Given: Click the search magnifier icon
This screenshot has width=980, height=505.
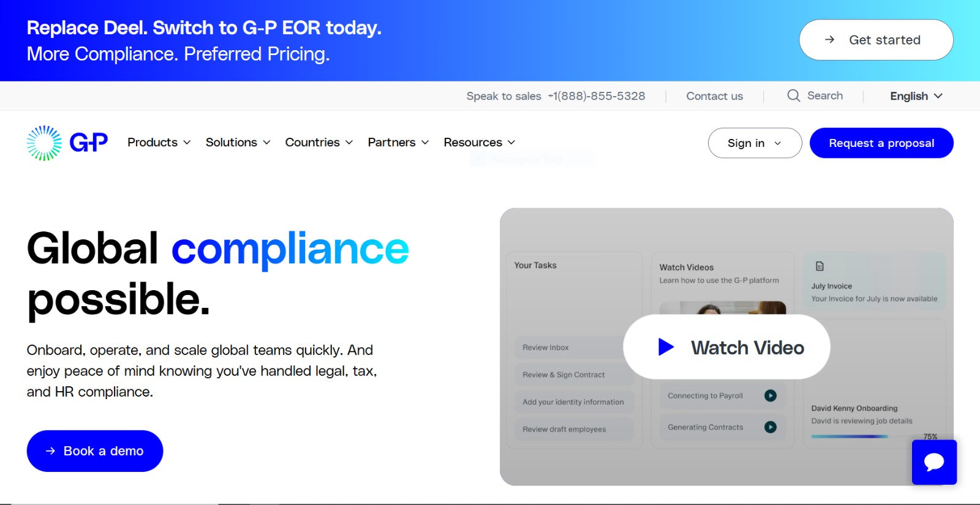Looking at the screenshot, I should tap(793, 95).
